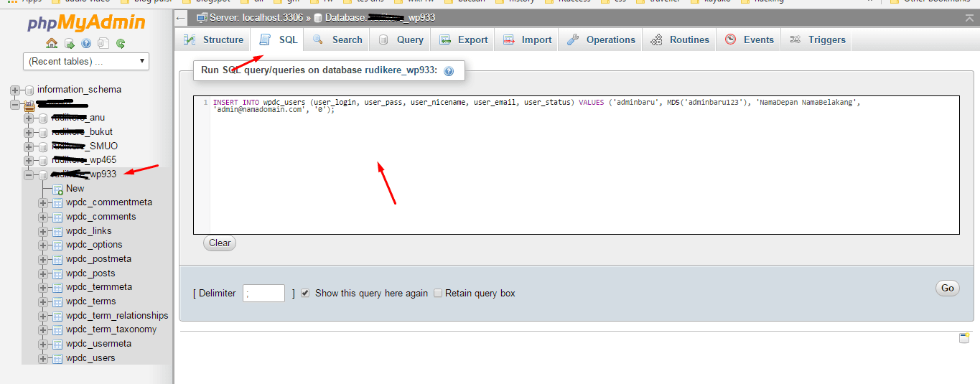980x384 pixels.
Task: Open the wpdc_term_relationships table
Action: (117, 316)
